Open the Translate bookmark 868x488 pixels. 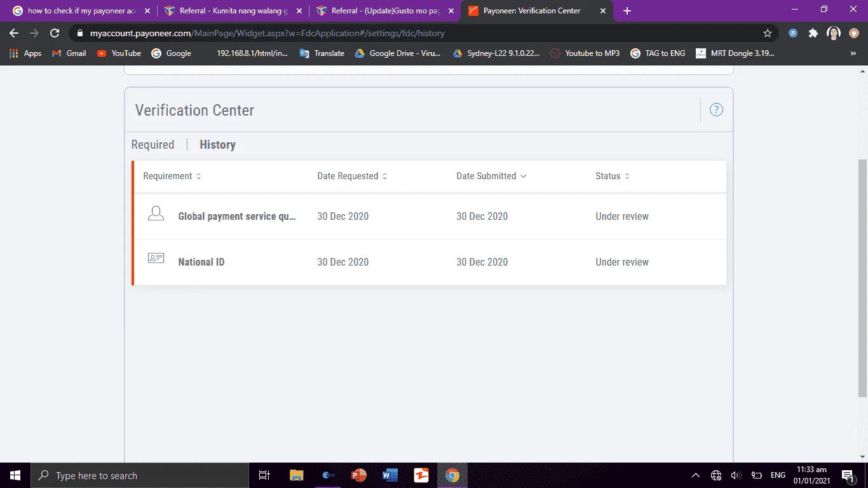322,53
